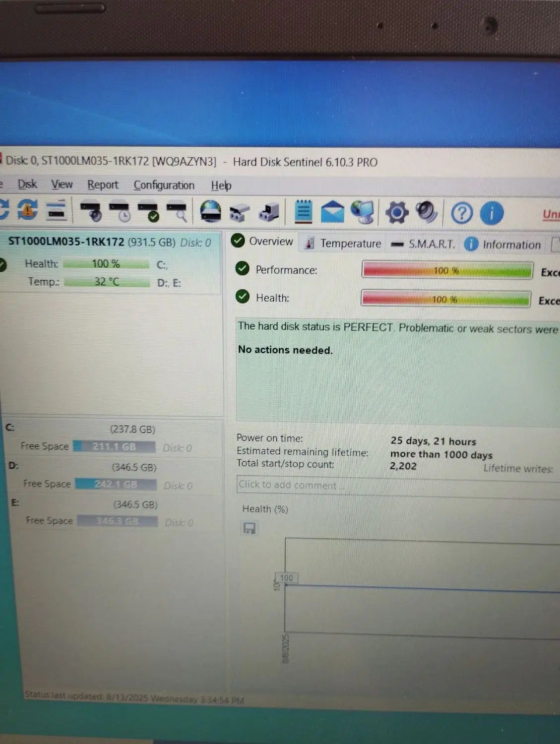Screen dimensions: 560x744
Task: Click the speaker sound toolbar icon
Action: [x=426, y=213]
